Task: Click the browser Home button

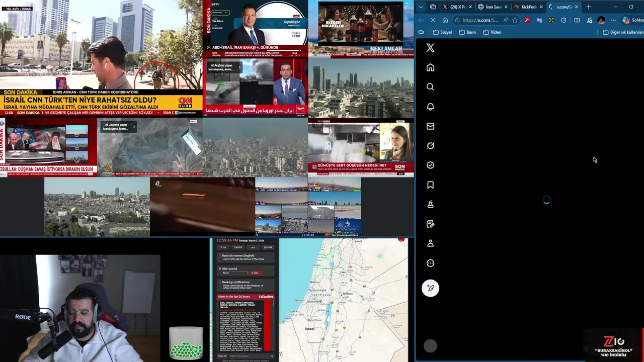Action: point(445,20)
